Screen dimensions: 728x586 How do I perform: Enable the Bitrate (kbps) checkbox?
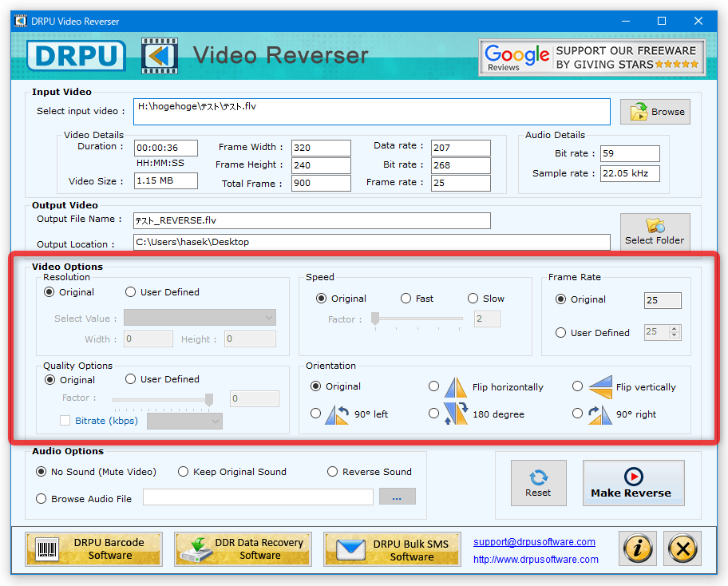coord(65,421)
